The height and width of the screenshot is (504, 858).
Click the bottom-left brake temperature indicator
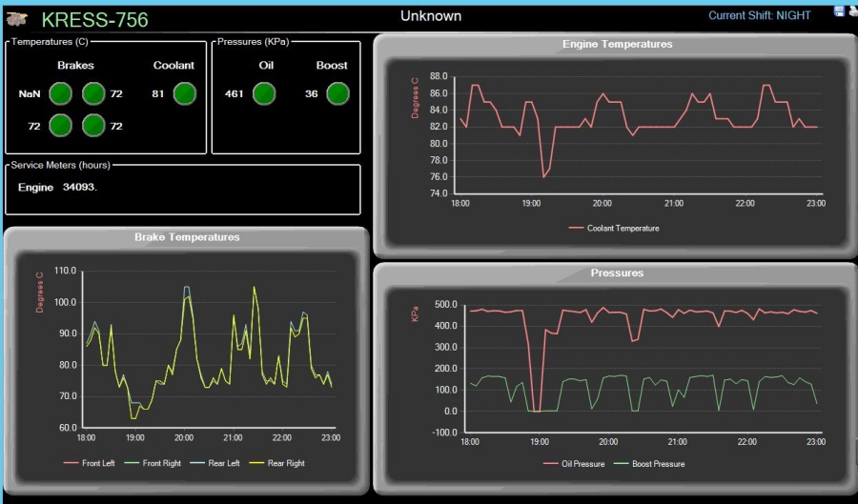click(x=61, y=125)
